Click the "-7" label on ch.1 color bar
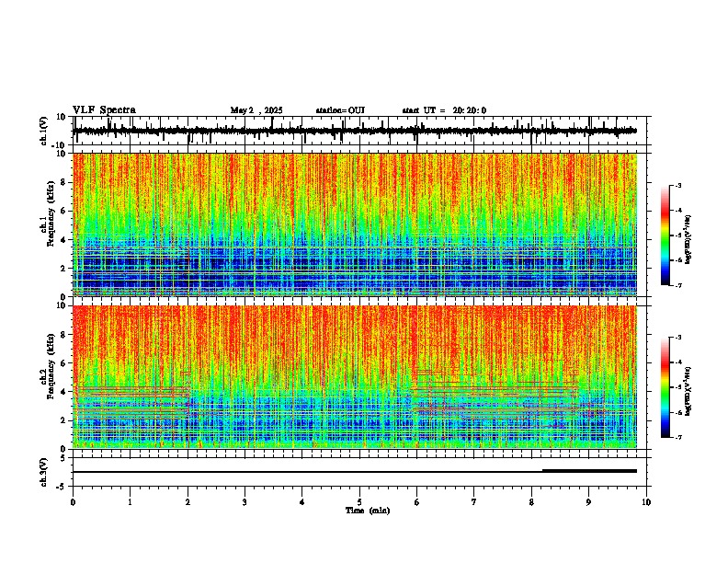This screenshot has width=728, height=563. pos(678,285)
